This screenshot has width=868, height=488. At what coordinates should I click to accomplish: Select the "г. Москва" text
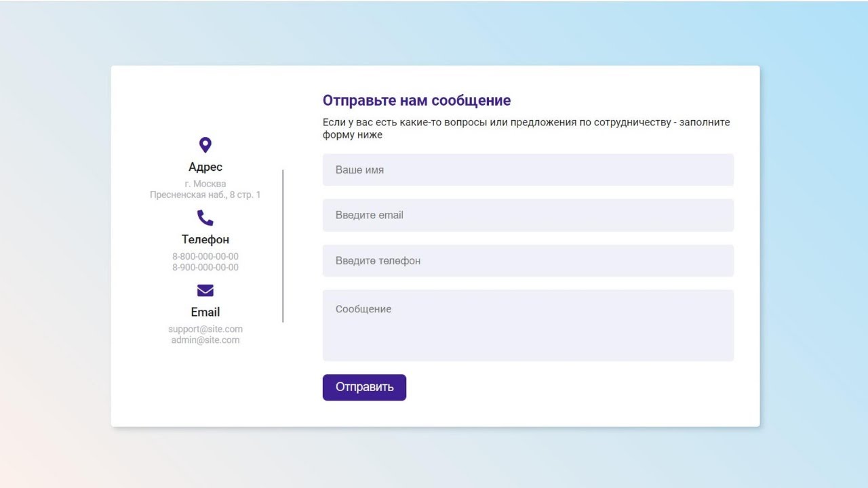pyautogui.click(x=205, y=184)
